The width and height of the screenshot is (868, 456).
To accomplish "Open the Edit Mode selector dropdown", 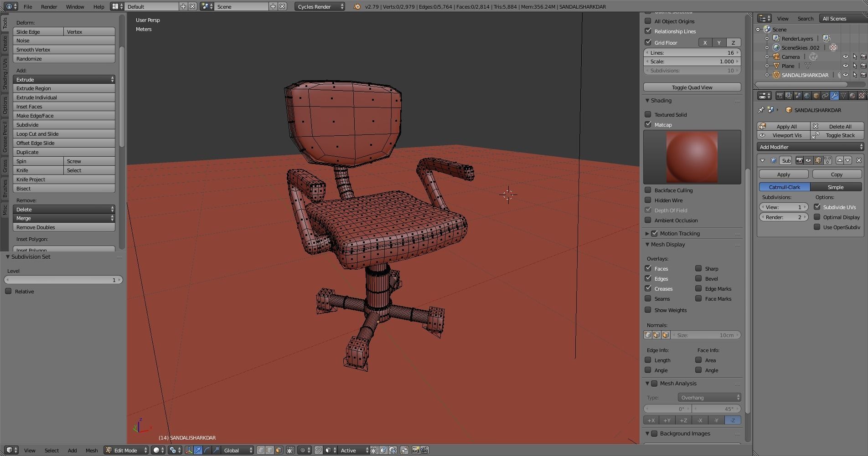I will click(126, 450).
